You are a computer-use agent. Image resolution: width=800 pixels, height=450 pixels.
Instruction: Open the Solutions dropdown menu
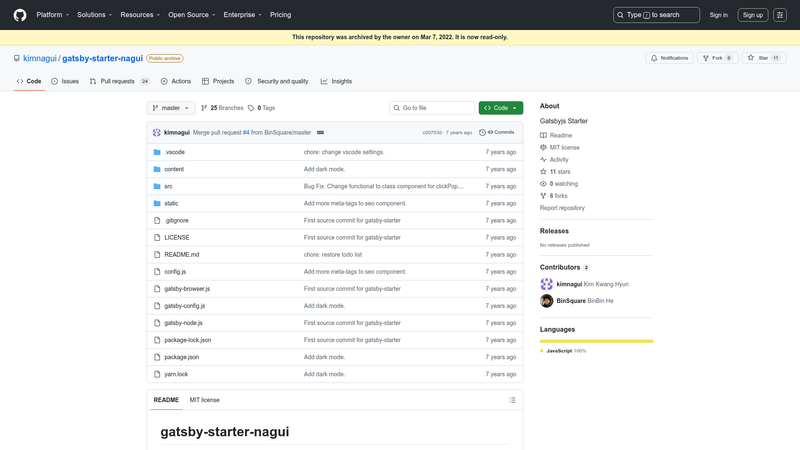pos(94,15)
